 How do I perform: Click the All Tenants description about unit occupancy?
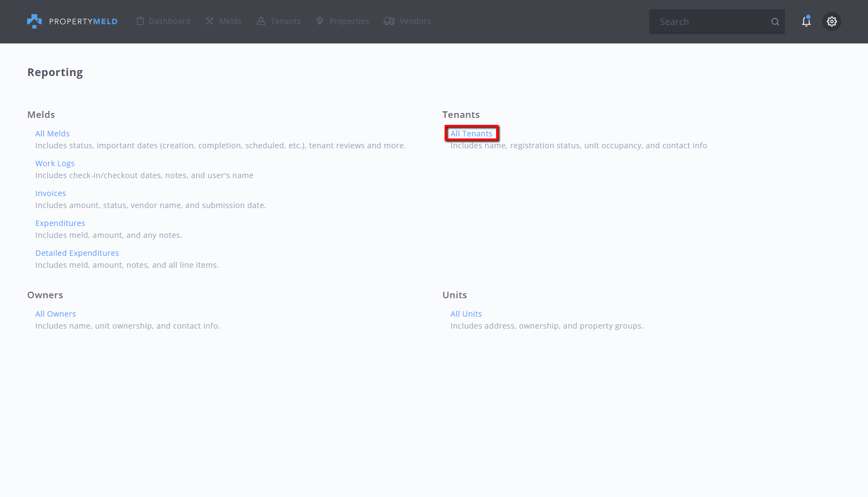click(579, 146)
